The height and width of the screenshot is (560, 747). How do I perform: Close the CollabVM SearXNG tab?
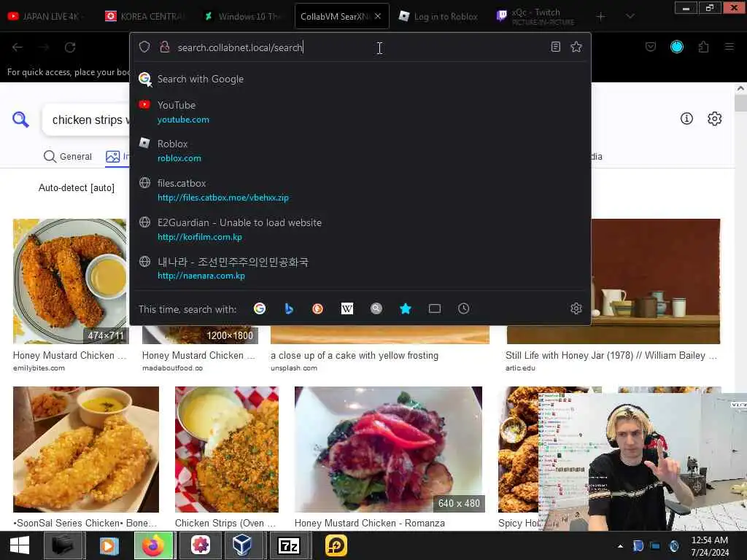378,16
